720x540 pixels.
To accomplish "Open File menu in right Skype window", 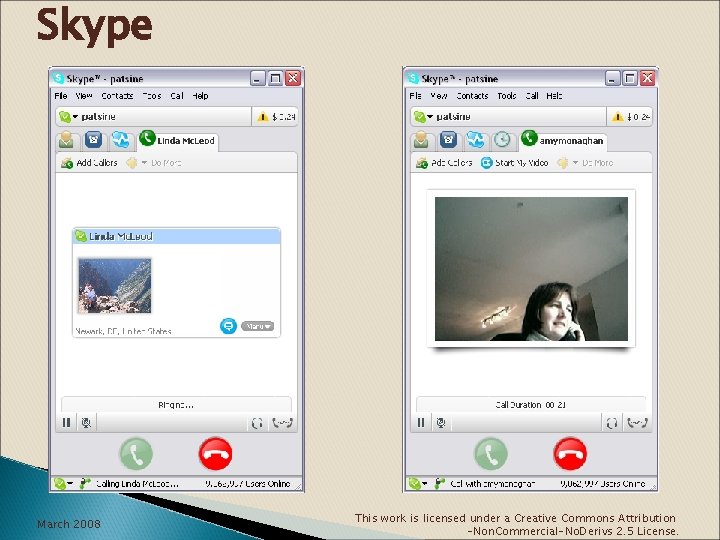I will point(416,96).
